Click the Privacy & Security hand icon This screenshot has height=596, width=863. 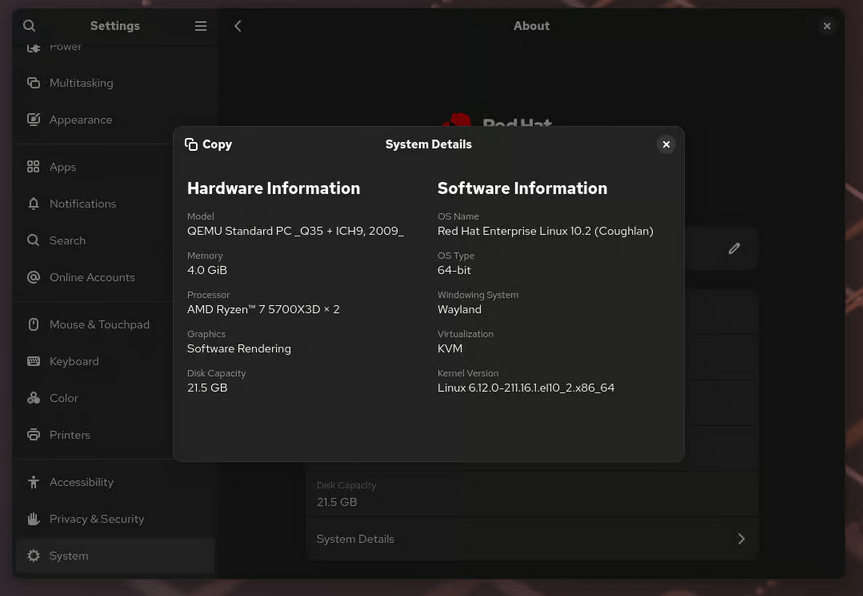pos(34,519)
